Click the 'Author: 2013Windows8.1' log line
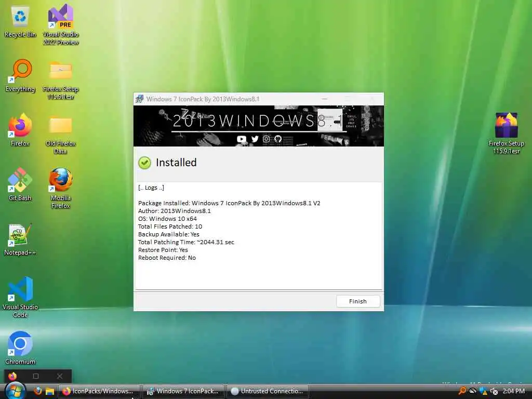532x399 pixels. (x=175, y=211)
